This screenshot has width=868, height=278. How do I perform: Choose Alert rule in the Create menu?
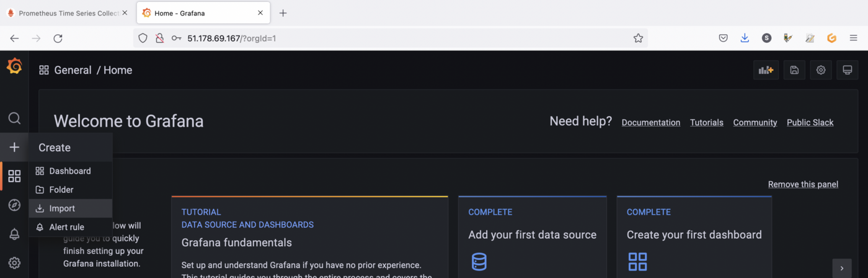pos(71,227)
